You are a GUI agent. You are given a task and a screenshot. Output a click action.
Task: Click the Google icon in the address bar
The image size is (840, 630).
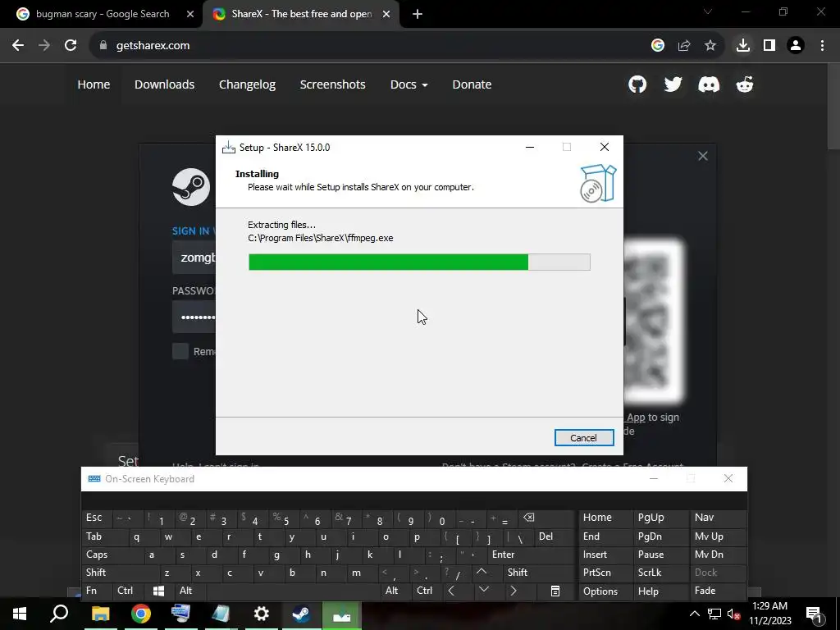(x=658, y=46)
